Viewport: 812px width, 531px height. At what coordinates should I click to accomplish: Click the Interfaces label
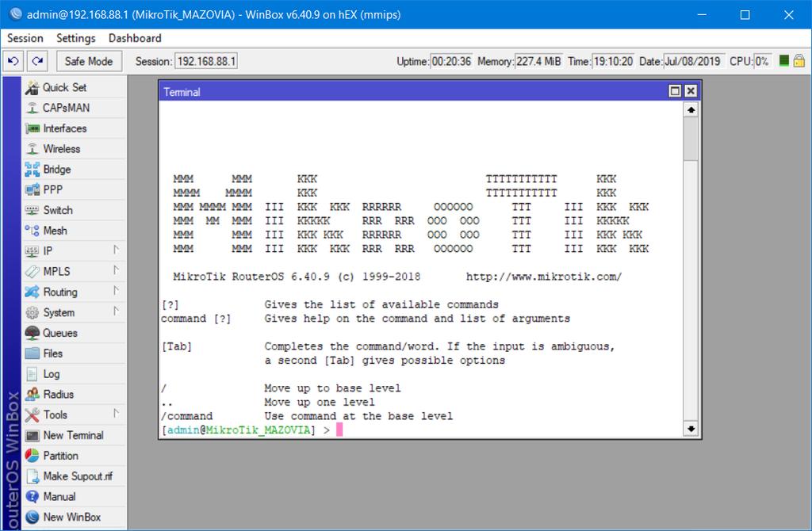pyautogui.click(x=65, y=128)
